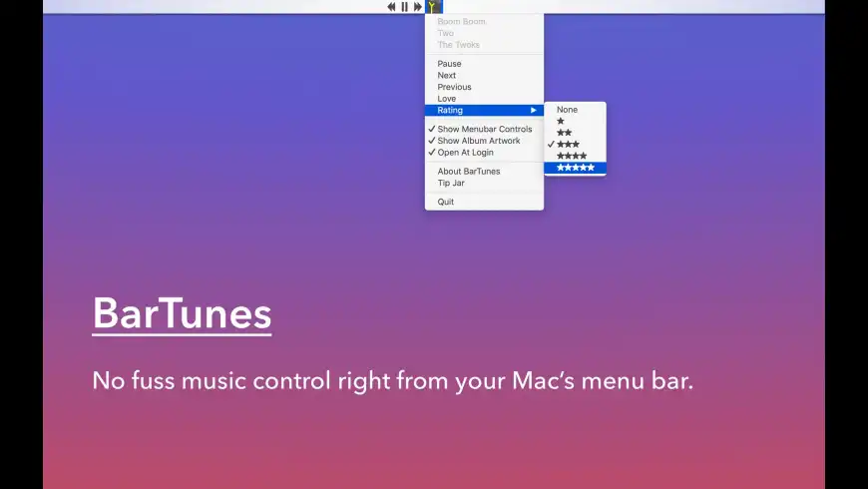The width and height of the screenshot is (868, 489).
Task: Click the pause icon in menu bar
Action: pos(405,7)
